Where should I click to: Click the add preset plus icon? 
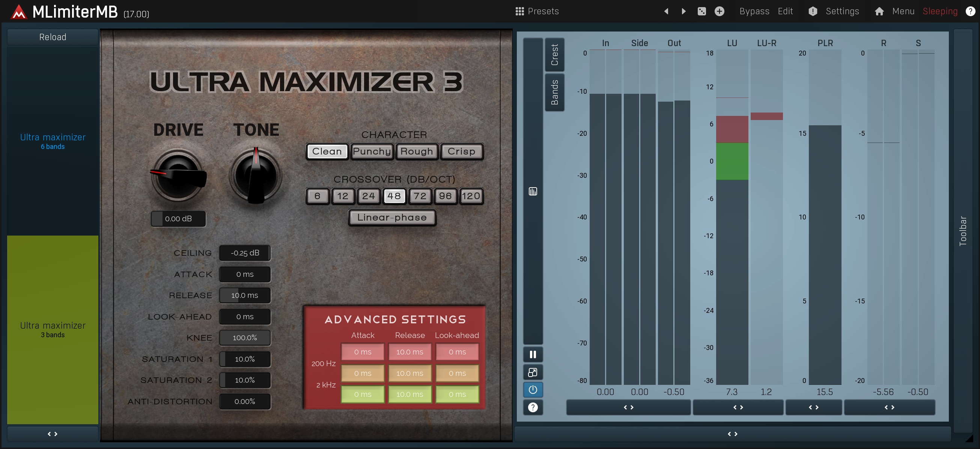pyautogui.click(x=719, y=11)
